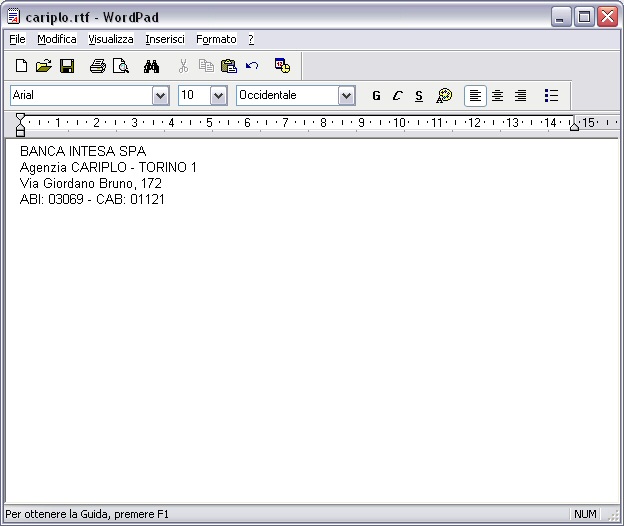Save the document using the floppy disk icon
624x526 pixels.
[67, 66]
